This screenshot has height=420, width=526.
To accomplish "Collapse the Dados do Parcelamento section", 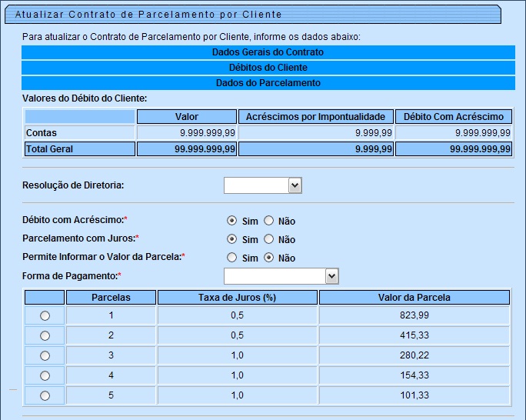I will click(268, 83).
